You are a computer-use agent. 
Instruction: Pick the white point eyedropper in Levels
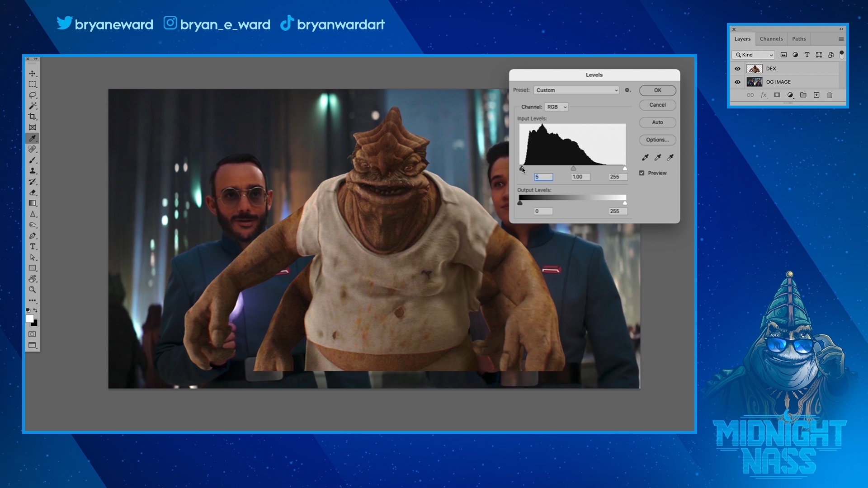[x=670, y=157]
